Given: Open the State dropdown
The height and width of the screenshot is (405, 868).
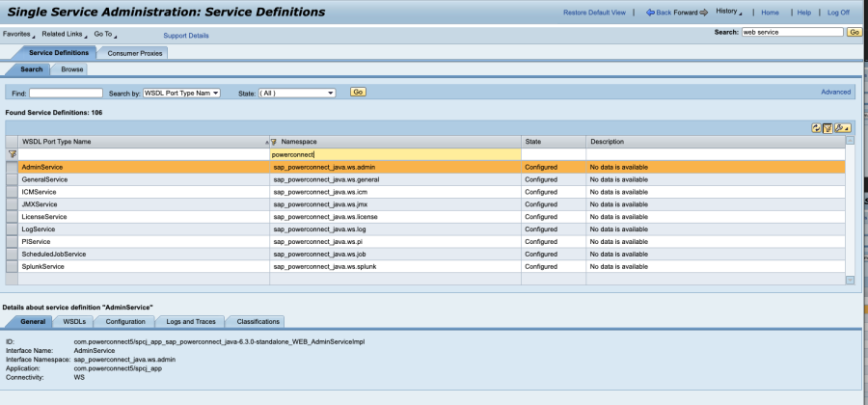Looking at the screenshot, I should click(298, 93).
